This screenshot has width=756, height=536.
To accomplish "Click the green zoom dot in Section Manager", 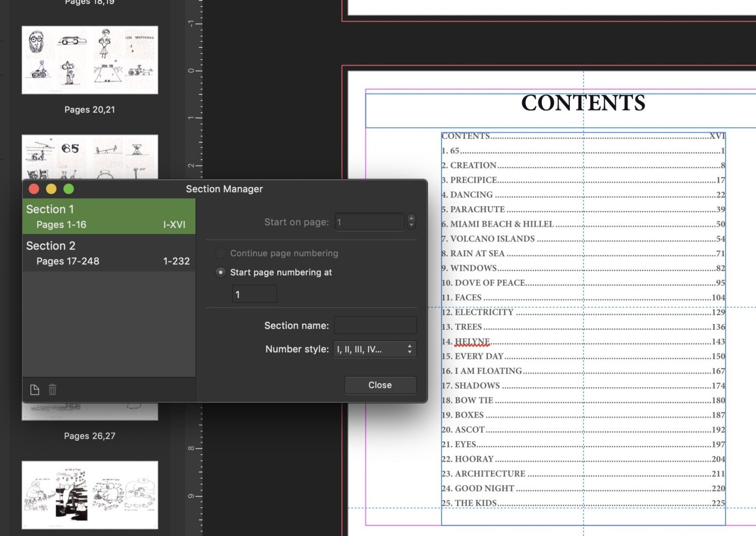I will (69, 189).
